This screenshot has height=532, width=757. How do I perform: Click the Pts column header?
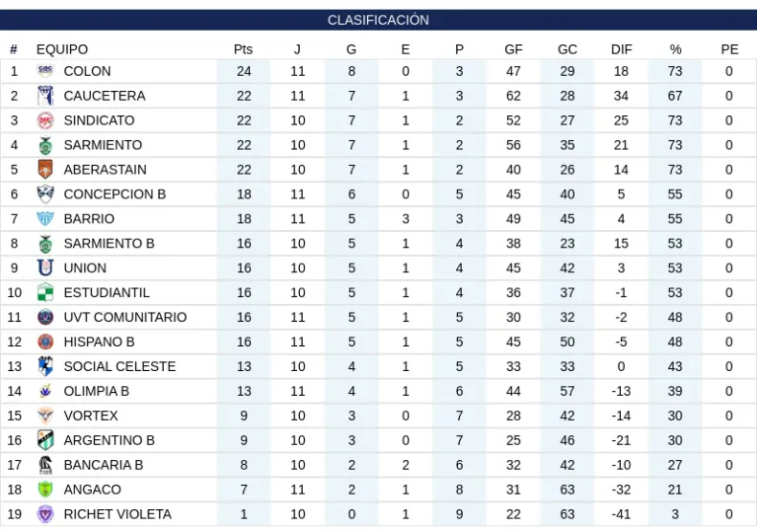pyautogui.click(x=243, y=49)
